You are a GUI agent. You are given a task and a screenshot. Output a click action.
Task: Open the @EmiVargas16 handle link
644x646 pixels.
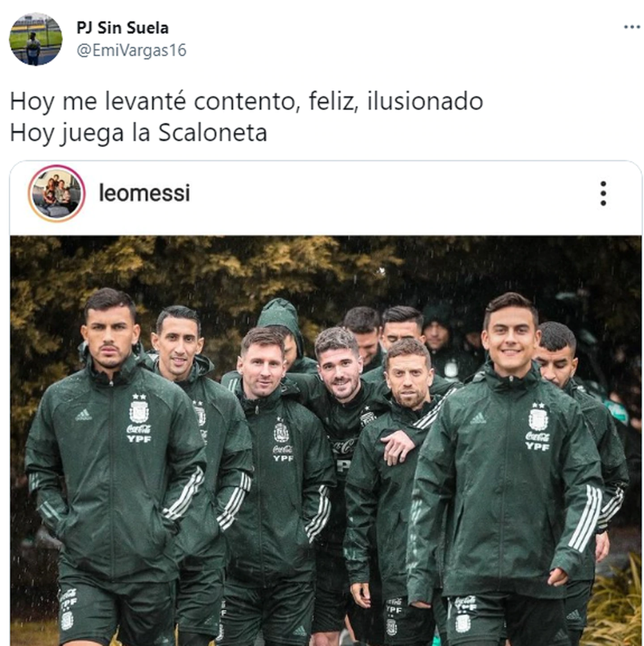pos(131,51)
